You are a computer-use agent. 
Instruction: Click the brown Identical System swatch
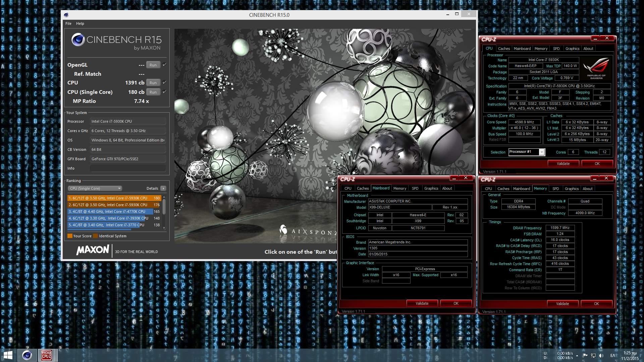[x=95, y=236]
